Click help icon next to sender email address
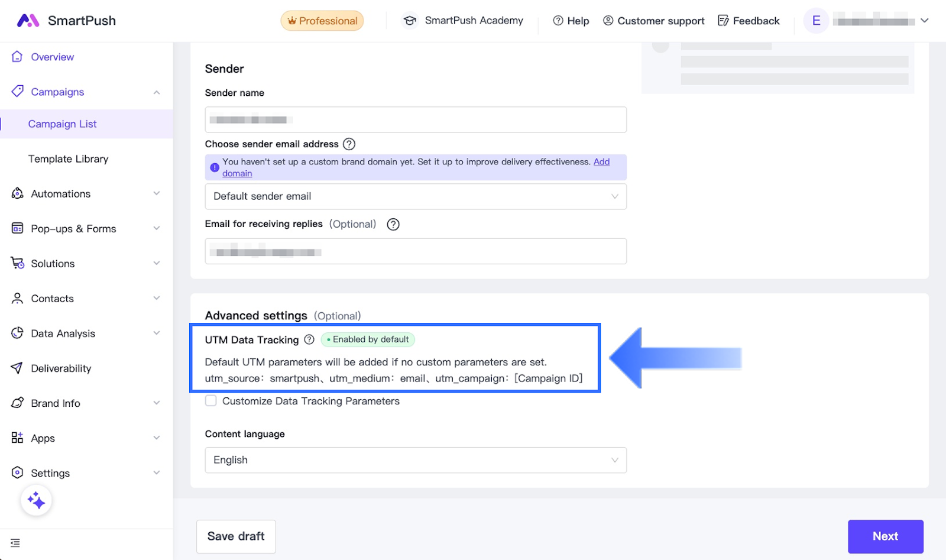This screenshot has height=560, width=946. point(349,144)
